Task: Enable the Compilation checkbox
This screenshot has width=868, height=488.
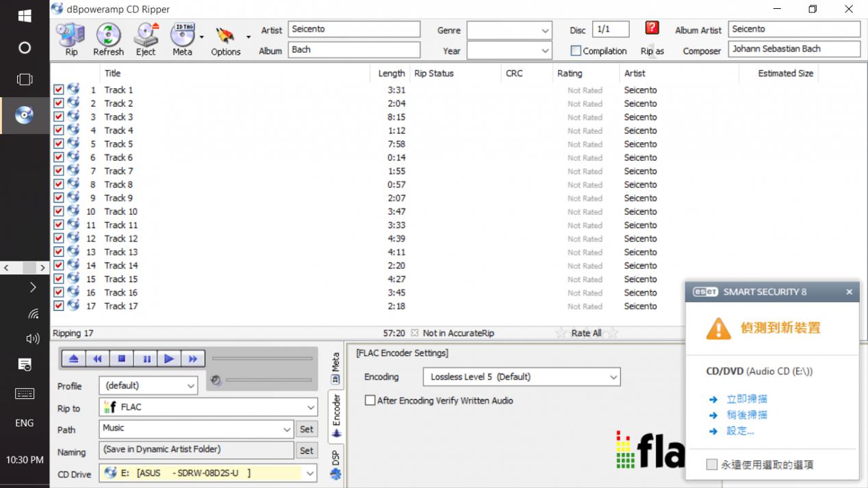Action: [576, 51]
